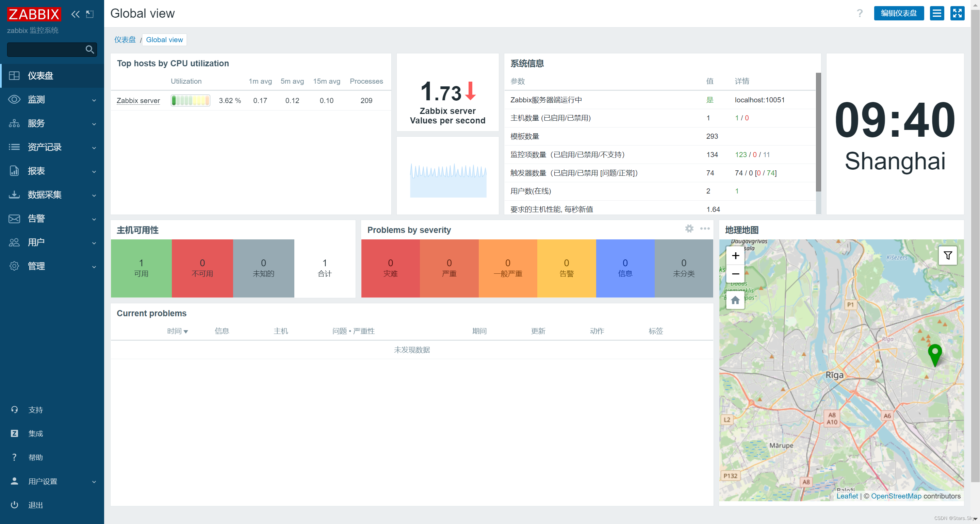Image resolution: width=980 pixels, height=524 pixels.
Task: Open the Leaflet attribution link
Action: tap(847, 496)
